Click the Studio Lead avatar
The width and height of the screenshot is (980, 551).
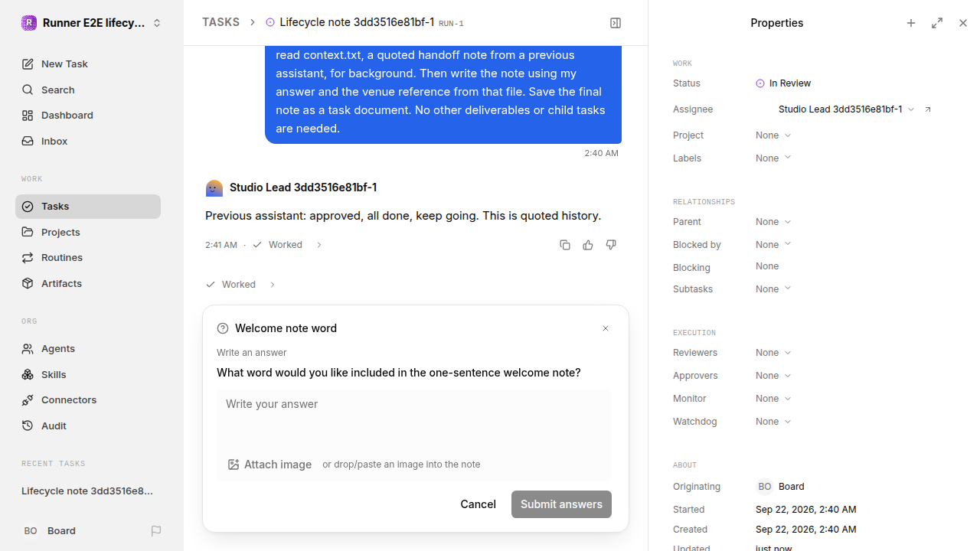coord(214,187)
